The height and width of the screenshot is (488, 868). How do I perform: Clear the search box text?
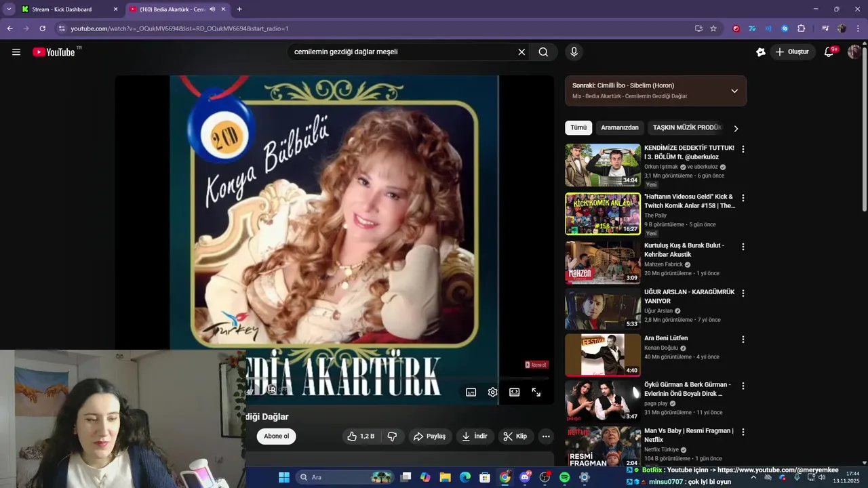521,52
